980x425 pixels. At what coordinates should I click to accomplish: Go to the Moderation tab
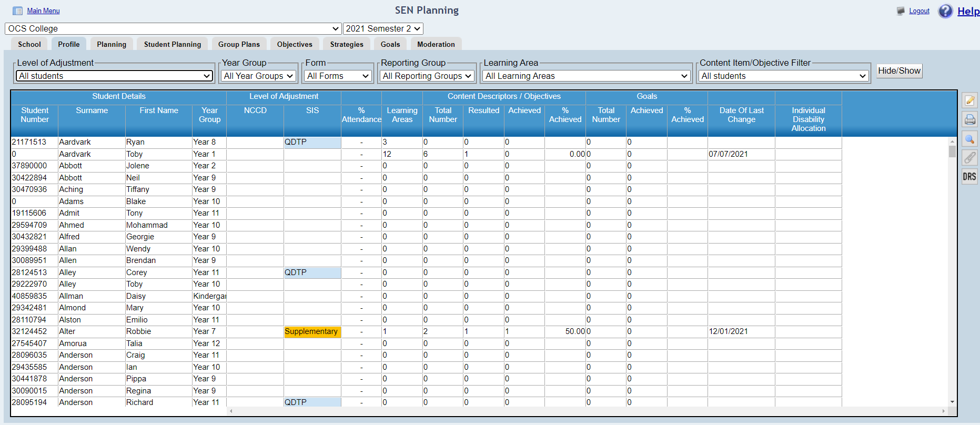[x=436, y=45]
